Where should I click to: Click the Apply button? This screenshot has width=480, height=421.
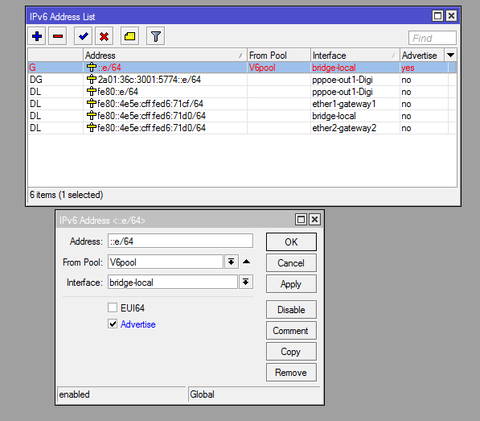tap(291, 284)
